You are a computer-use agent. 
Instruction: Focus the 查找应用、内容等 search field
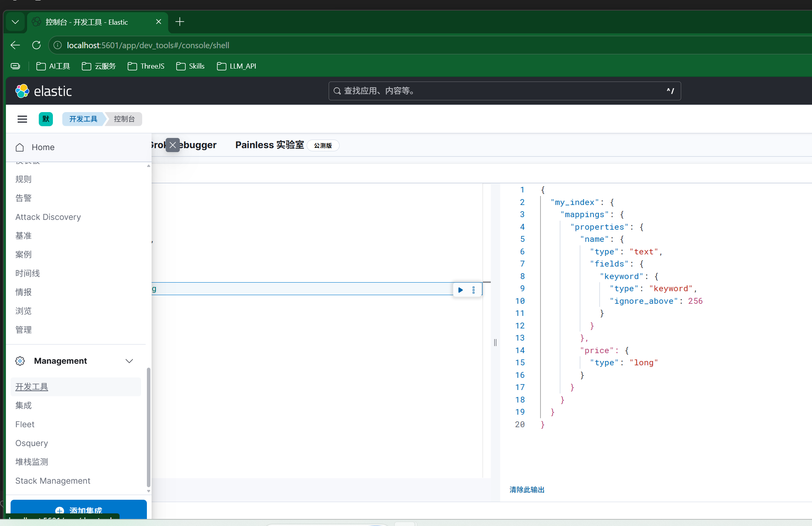tap(505, 91)
